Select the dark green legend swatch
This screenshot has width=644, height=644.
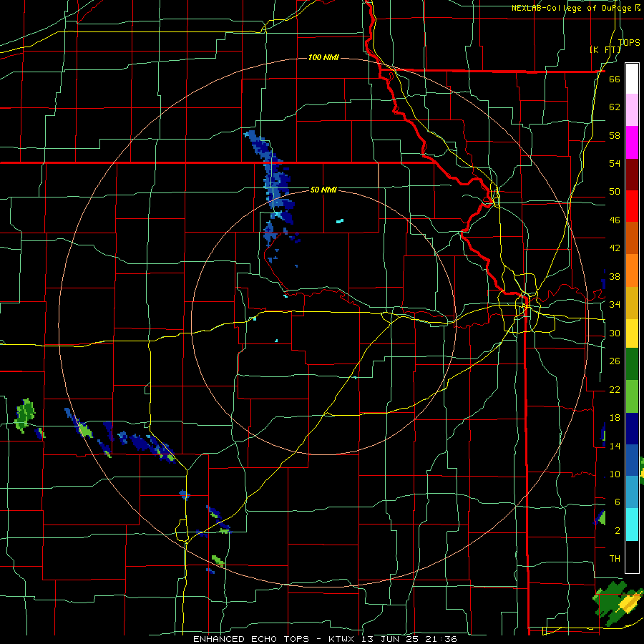pyautogui.click(x=632, y=364)
